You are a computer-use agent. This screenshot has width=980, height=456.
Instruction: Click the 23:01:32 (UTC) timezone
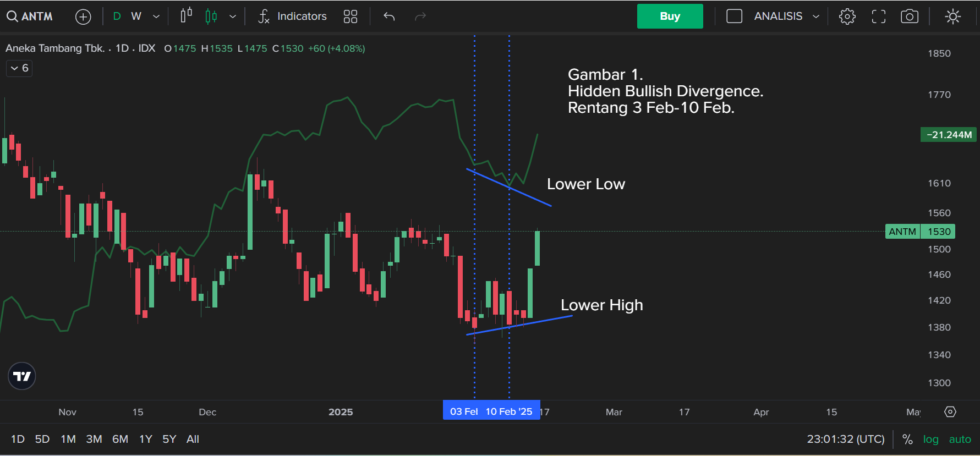point(846,439)
